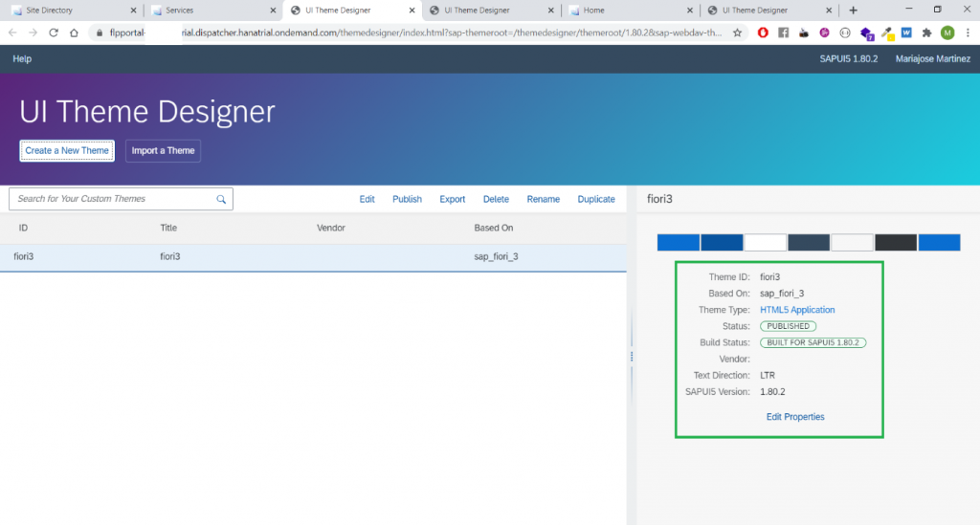Click the panel splitter grip handle

point(632,357)
